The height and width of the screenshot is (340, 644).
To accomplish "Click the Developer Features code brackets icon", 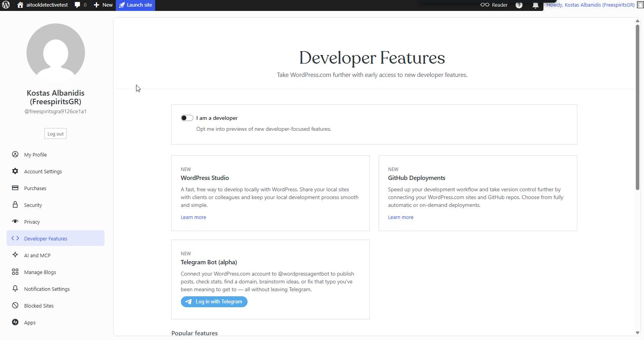I will [x=15, y=238].
